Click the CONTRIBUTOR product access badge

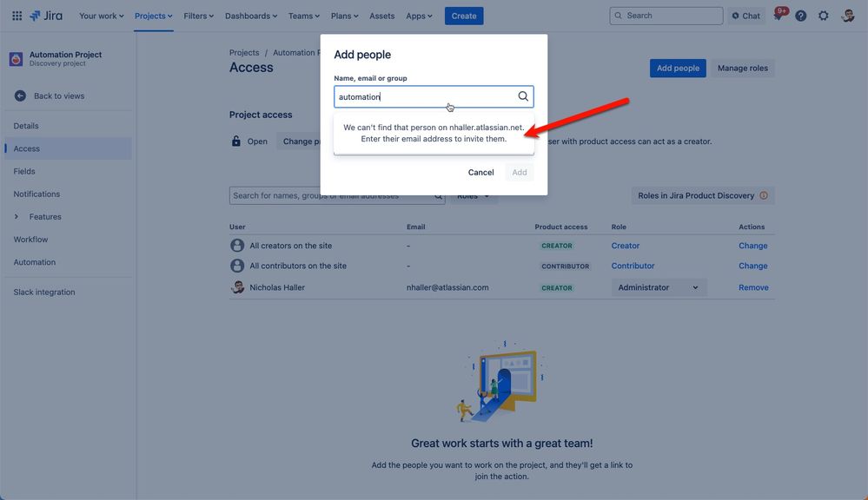point(565,266)
